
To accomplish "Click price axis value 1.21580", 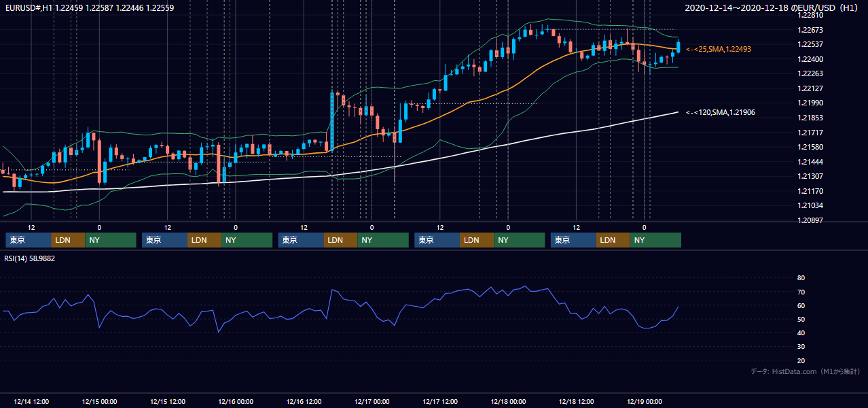I will [x=810, y=147].
